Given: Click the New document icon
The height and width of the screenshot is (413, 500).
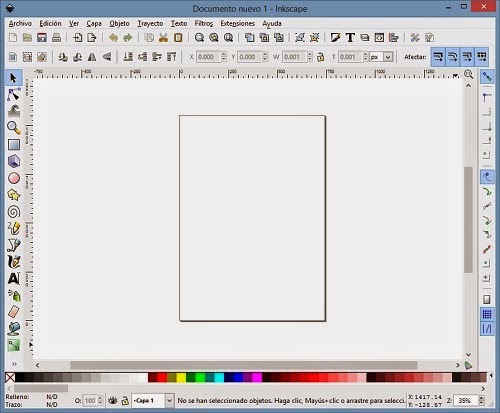Looking at the screenshot, I should pos(13,37).
